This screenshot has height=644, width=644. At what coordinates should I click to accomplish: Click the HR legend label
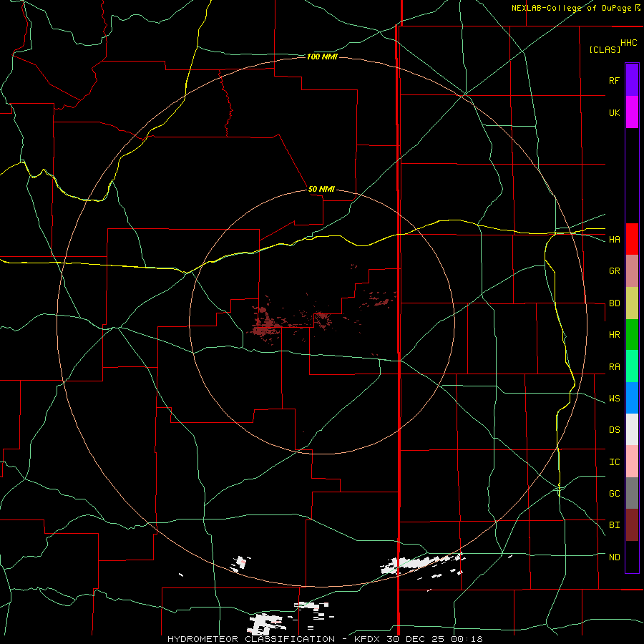[x=614, y=334]
